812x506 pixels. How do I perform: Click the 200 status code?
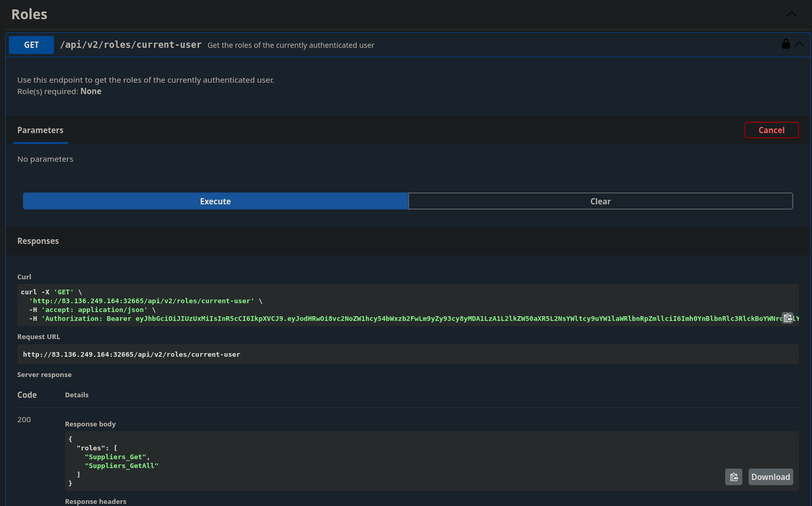(x=24, y=420)
